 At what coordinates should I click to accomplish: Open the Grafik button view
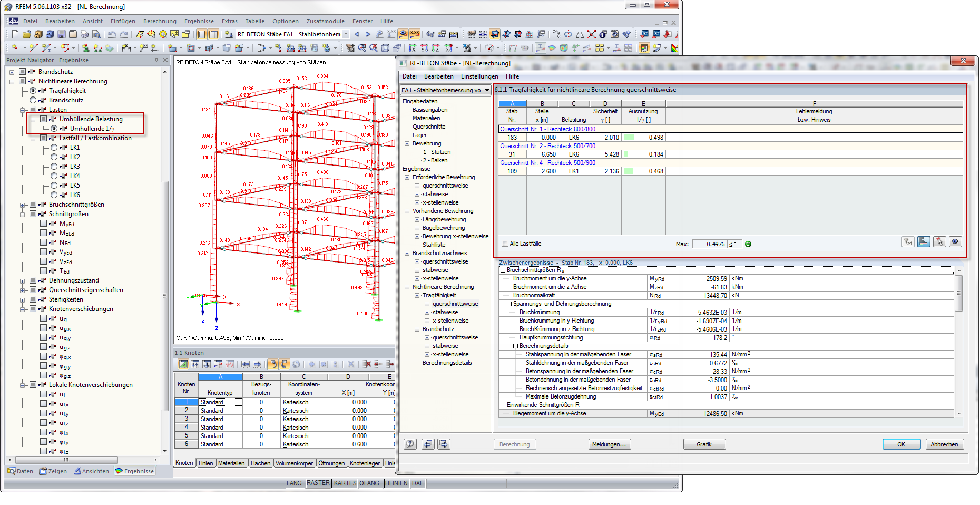point(704,444)
